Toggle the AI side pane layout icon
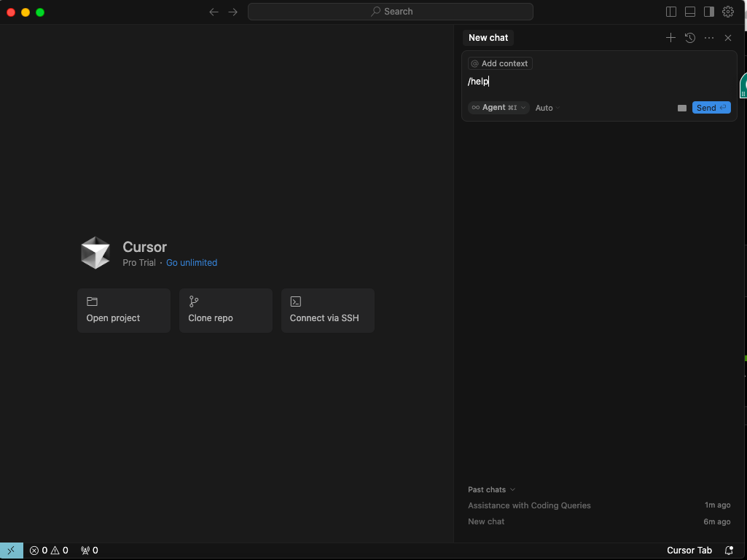Screen dimensions: 747x560 (709, 12)
